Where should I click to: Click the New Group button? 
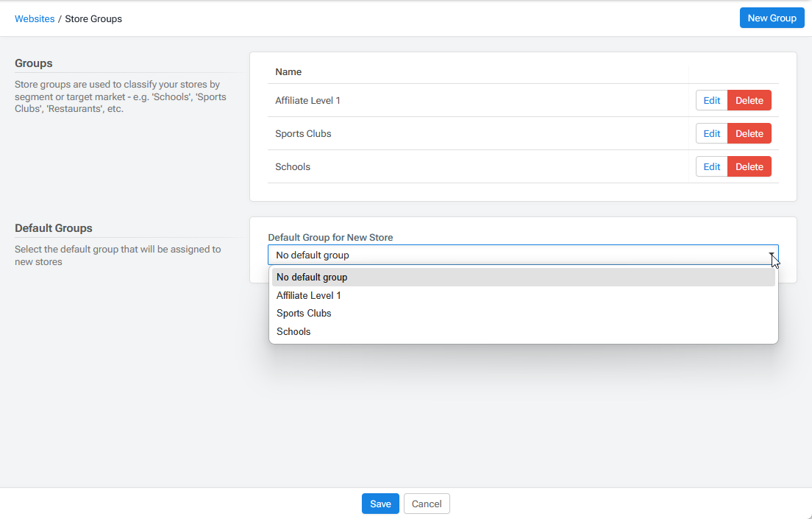click(x=772, y=18)
